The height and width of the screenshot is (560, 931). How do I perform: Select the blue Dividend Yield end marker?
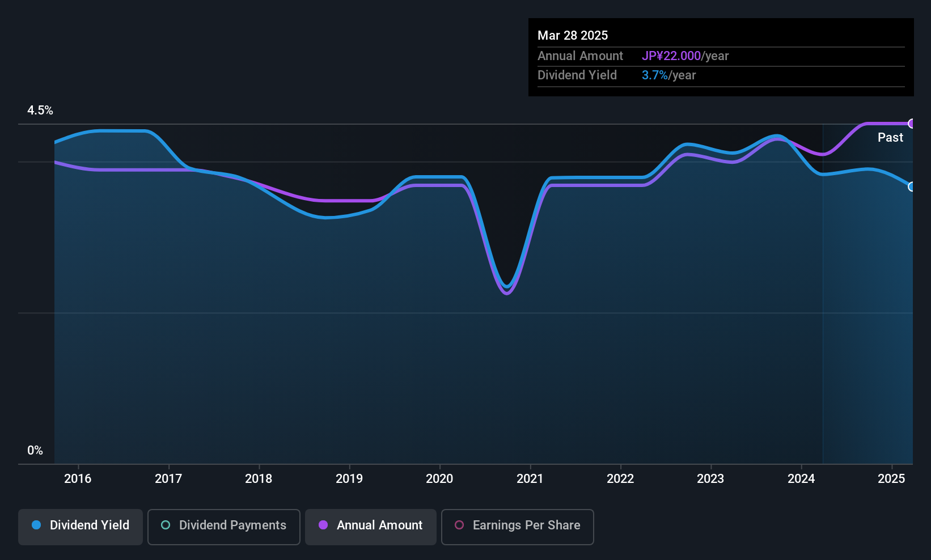[x=912, y=186]
